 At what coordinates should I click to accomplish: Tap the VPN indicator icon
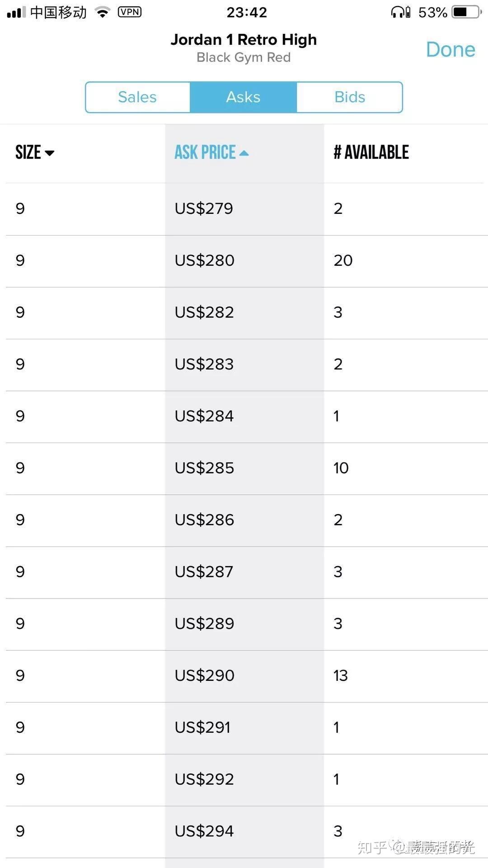[130, 13]
